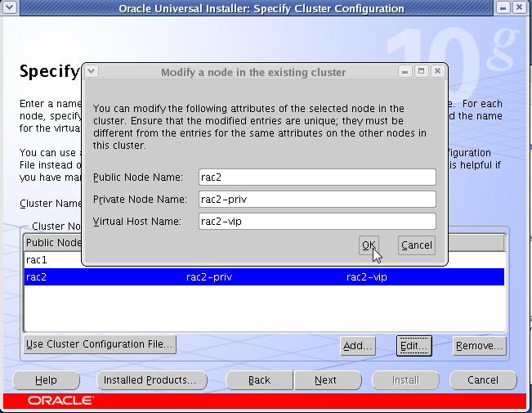Confirm node changes with OK button

click(369, 245)
